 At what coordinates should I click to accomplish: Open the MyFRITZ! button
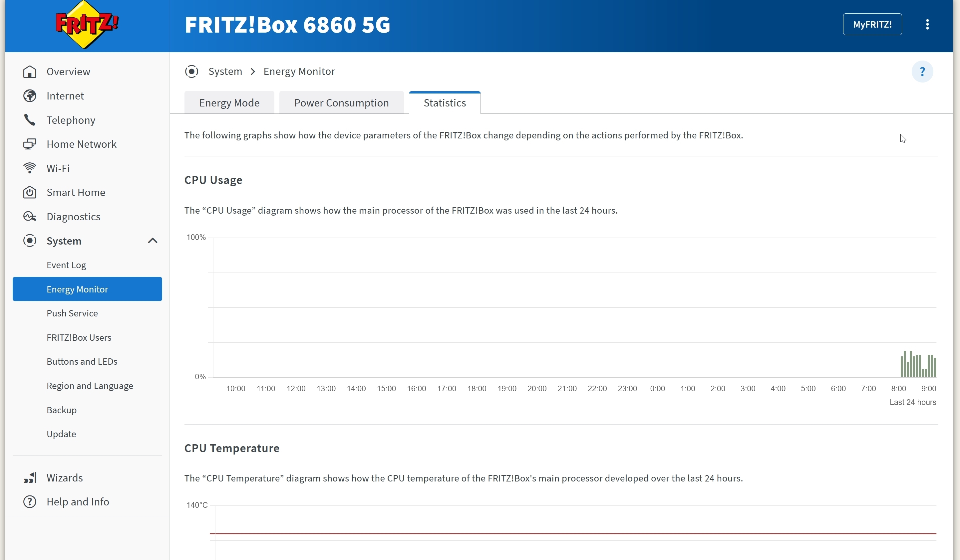pyautogui.click(x=872, y=24)
